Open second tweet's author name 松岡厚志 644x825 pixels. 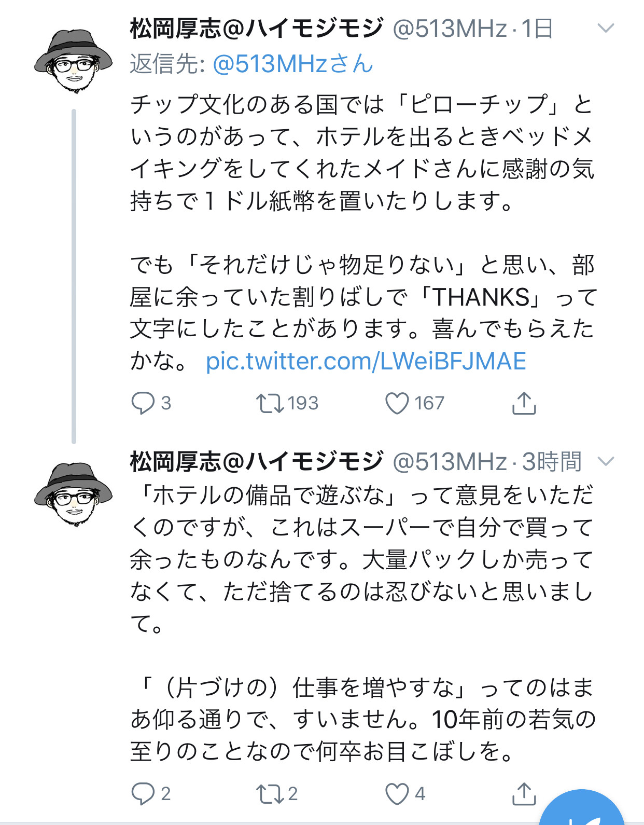coord(256,461)
